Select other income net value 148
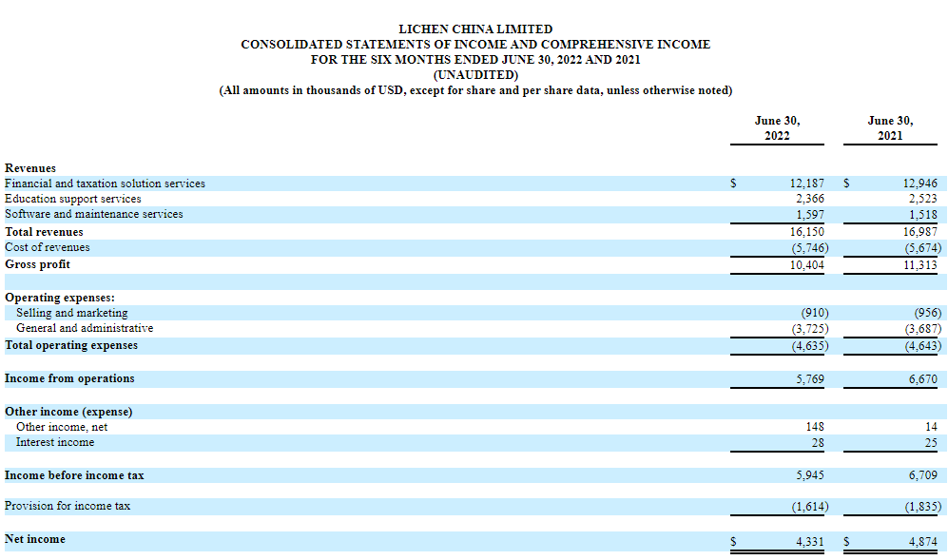Screen dimensions: 948x560 point(815,427)
